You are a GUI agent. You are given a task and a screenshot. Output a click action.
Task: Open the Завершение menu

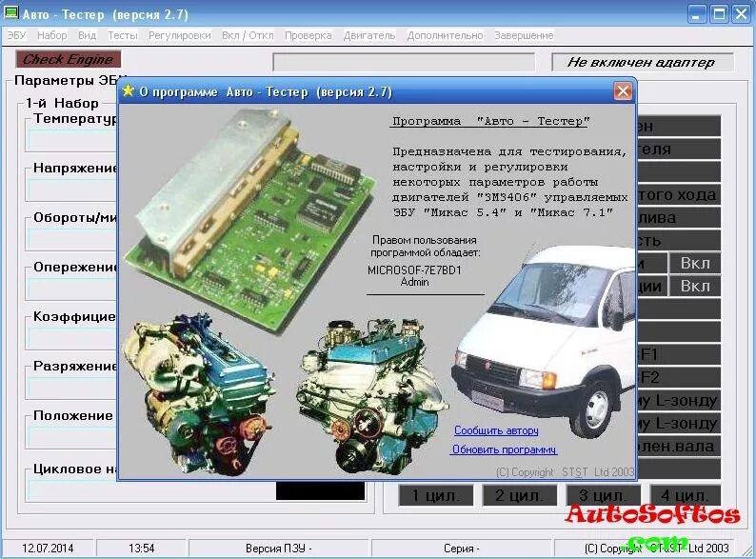(x=524, y=35)
